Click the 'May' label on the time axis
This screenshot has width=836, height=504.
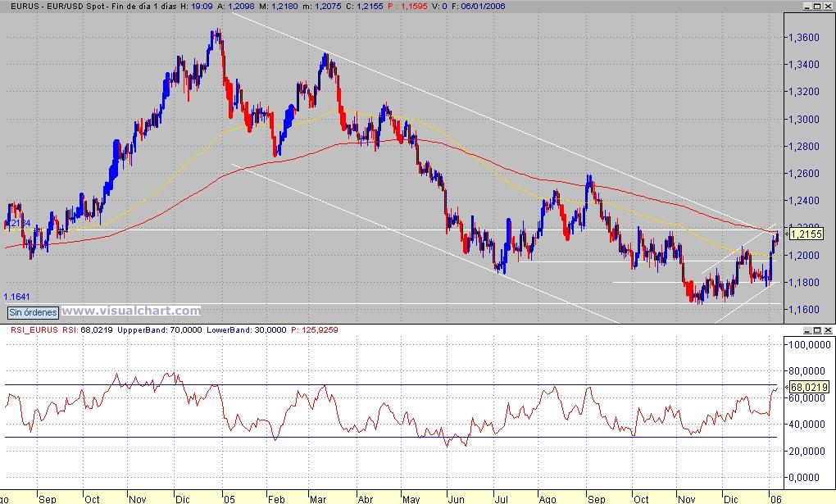(x=411, y=499)
